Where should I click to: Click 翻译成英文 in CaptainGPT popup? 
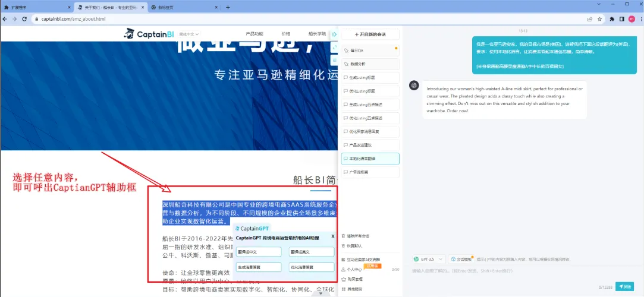pyautogui.click(x=312, y=252)
